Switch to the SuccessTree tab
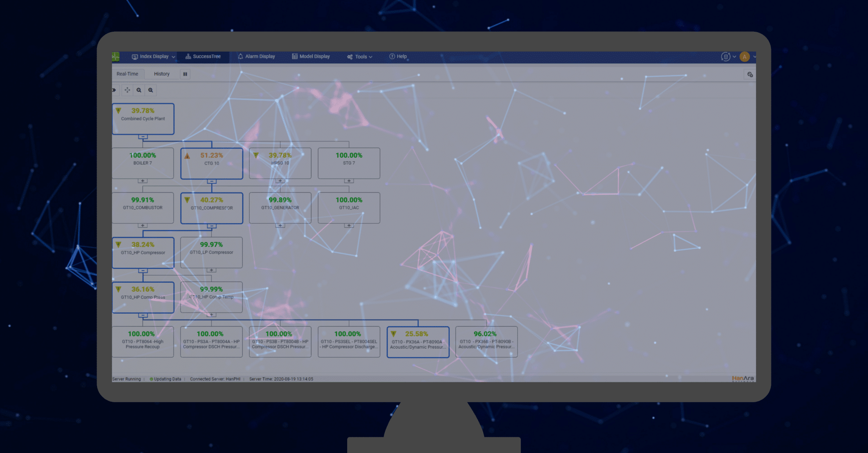868x453 pixels. click(203, 57)
